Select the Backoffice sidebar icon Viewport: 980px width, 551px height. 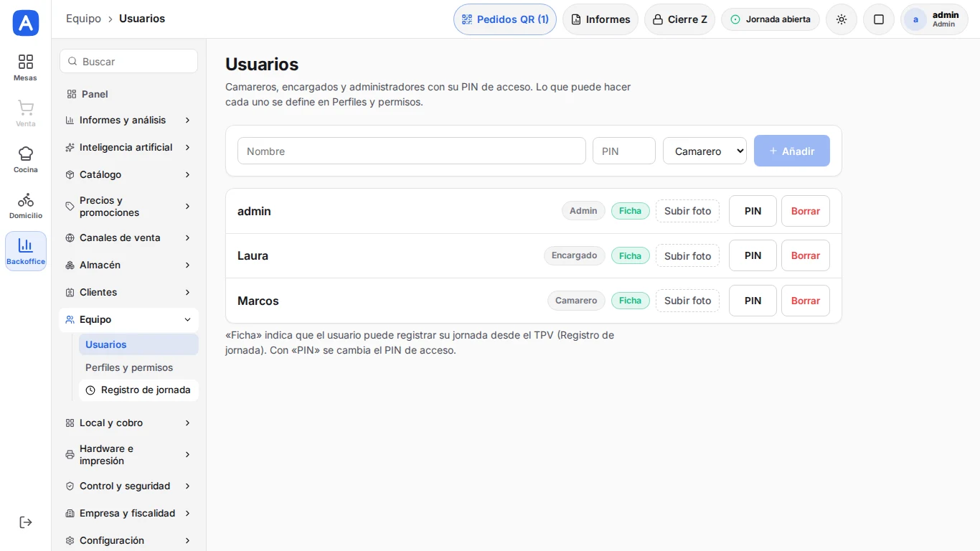(25, 251)
